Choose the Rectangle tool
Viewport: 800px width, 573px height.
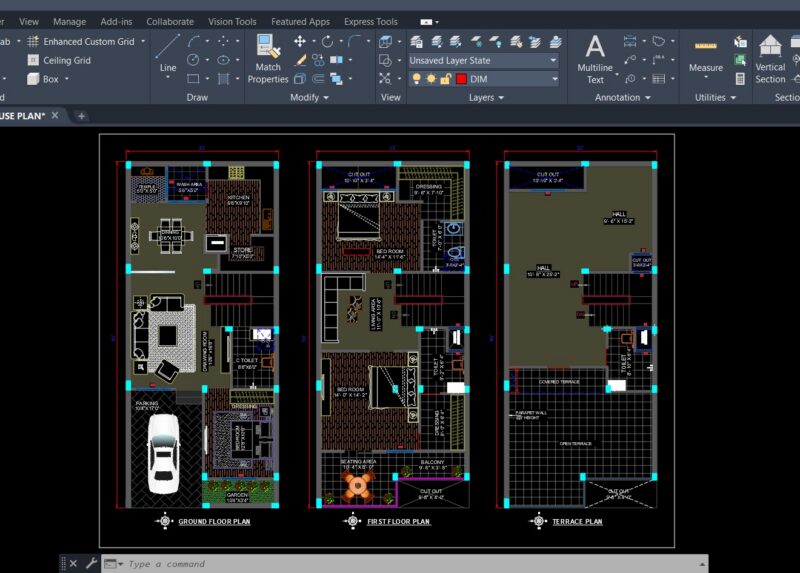(x=193, y=79)
